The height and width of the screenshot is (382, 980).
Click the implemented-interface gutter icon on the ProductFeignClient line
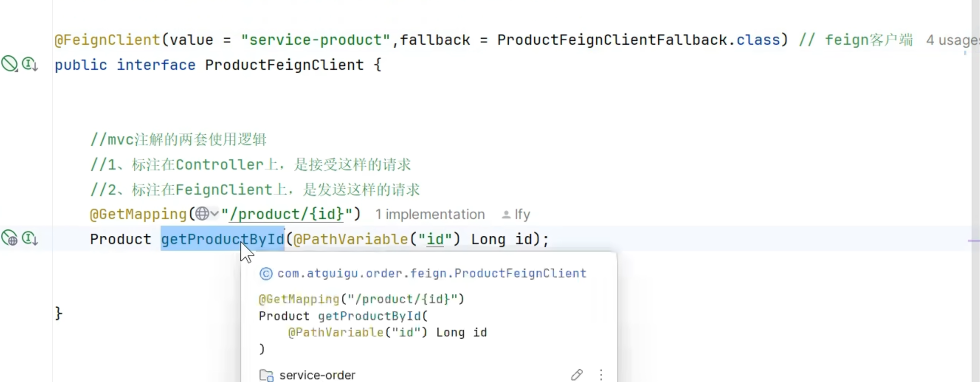tap(30, 64)
